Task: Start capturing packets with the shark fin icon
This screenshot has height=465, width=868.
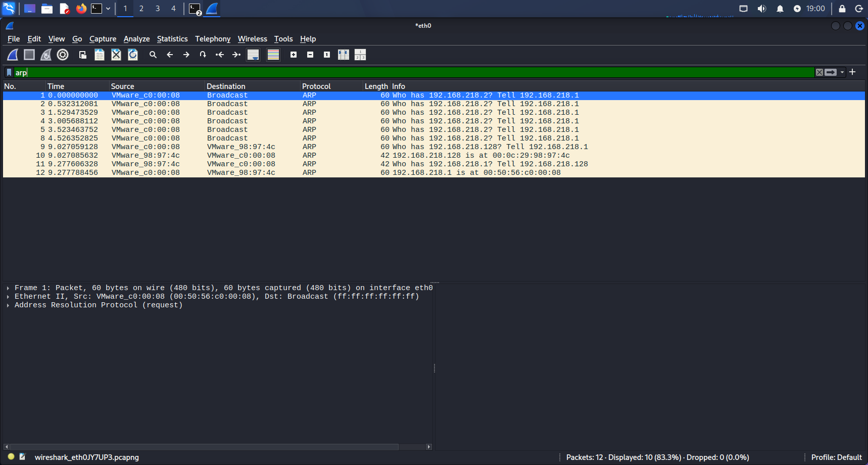Action: pos(13,55)
